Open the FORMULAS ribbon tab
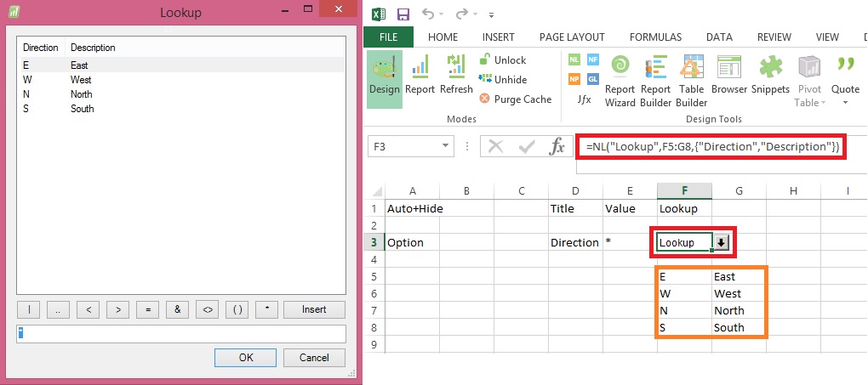The width and height of the screenshot is (868, 385). click(655, 37)
